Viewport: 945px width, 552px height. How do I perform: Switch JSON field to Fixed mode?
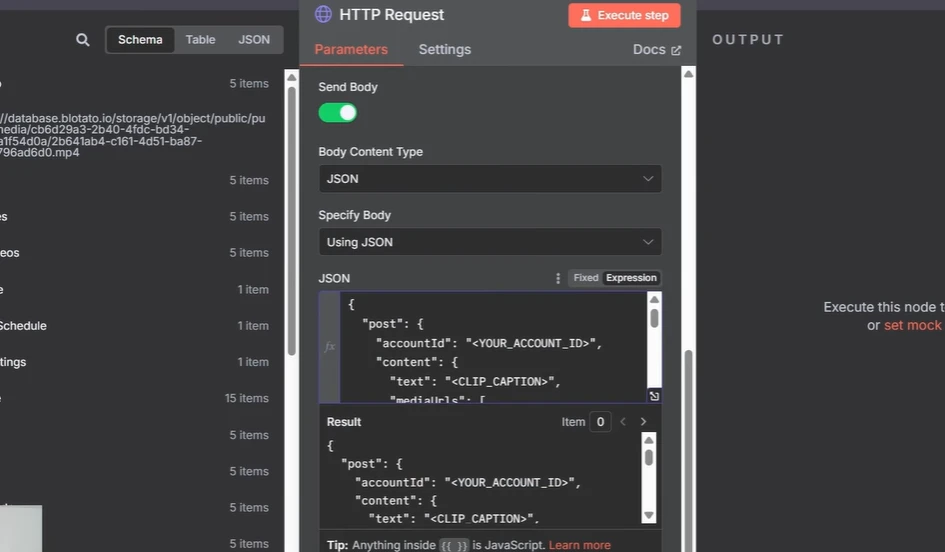[585, 278]
